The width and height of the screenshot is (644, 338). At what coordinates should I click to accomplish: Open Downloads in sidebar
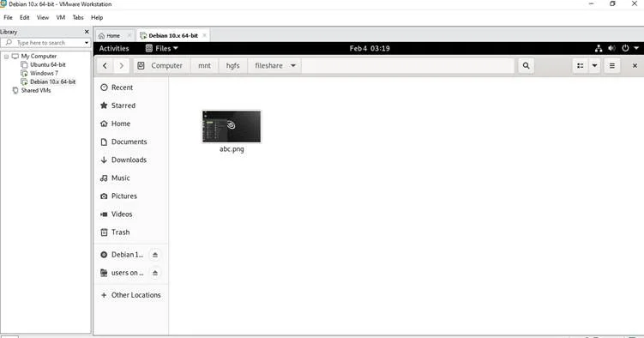tap(131, 160)
